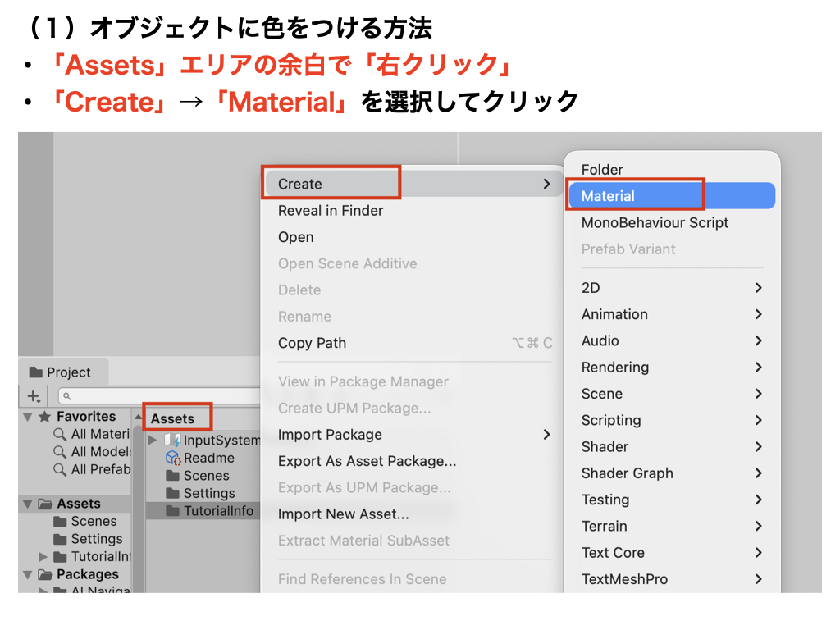Click the Favorites star icon
The width and height of the screenshot is (840, 630).
pos(44,417)
